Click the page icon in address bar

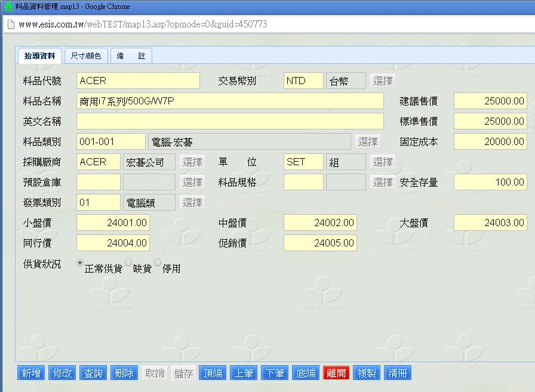10,24
